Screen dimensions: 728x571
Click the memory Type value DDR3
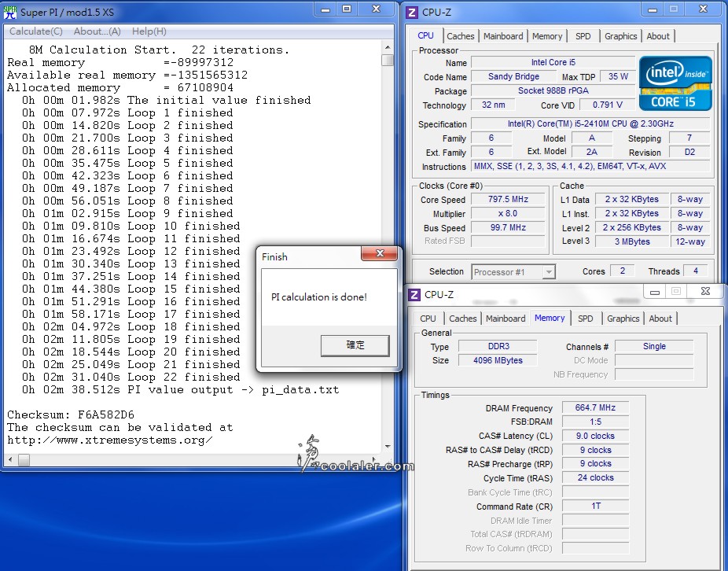click(498, 346)
